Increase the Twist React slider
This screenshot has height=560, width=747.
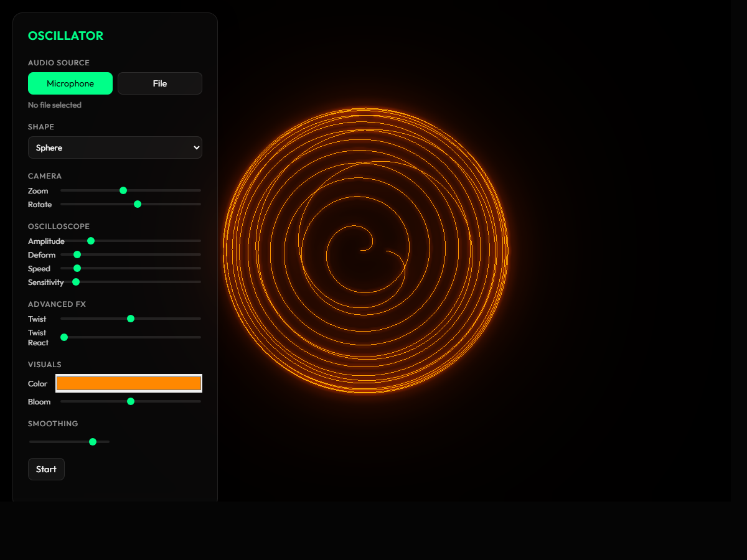pyautogui.click(x=64, y=337)
